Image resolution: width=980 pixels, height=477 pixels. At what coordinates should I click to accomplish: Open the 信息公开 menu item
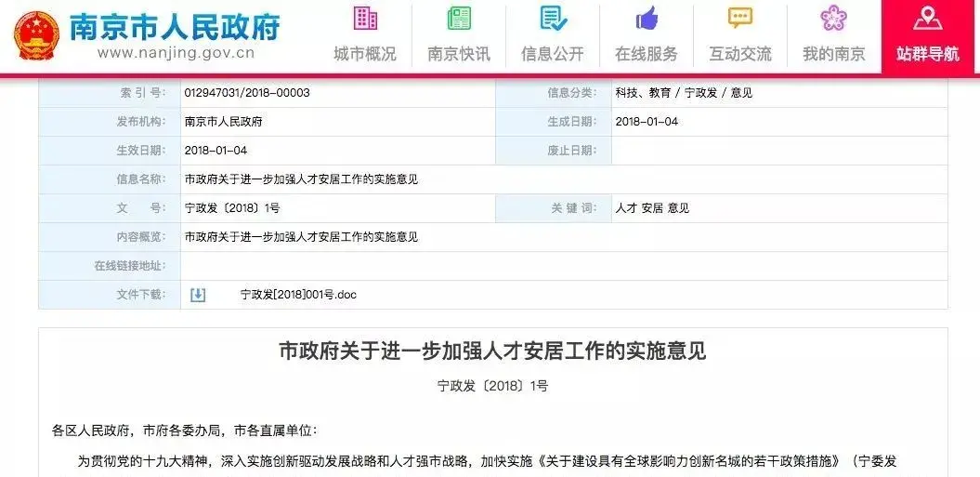pos(553,54)
